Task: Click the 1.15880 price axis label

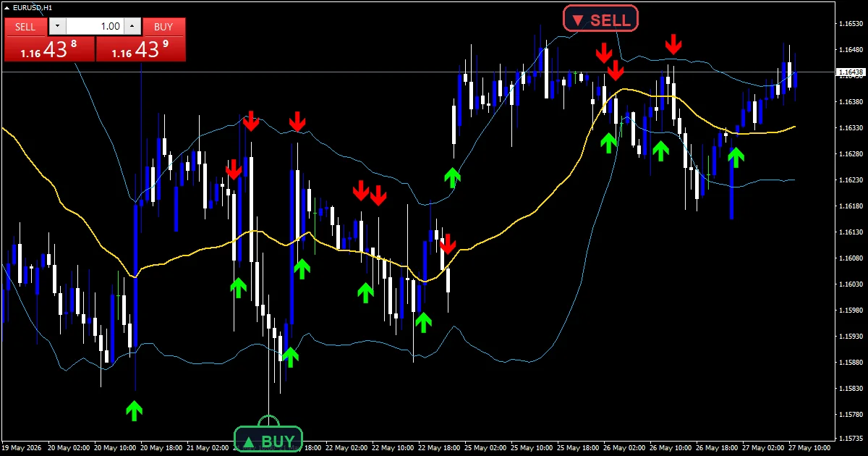Action: (x=851, y=363)
